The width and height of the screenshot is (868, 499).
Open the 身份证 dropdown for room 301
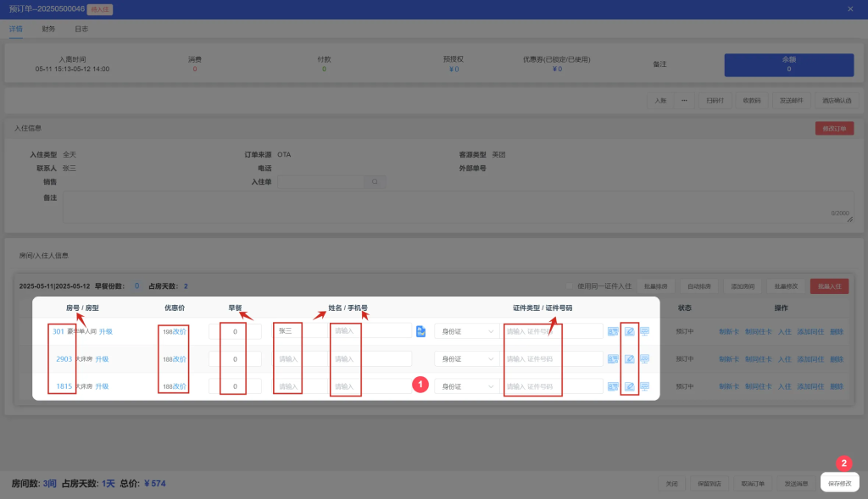tap(466, 331)
